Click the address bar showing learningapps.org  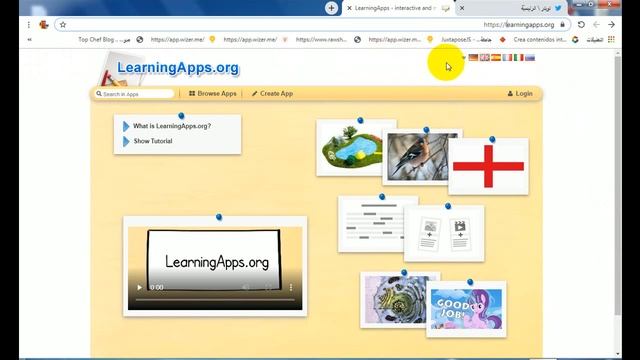314,25
